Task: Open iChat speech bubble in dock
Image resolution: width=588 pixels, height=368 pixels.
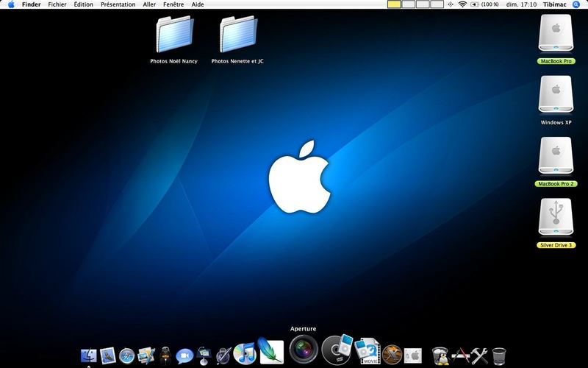Action: 184,355
